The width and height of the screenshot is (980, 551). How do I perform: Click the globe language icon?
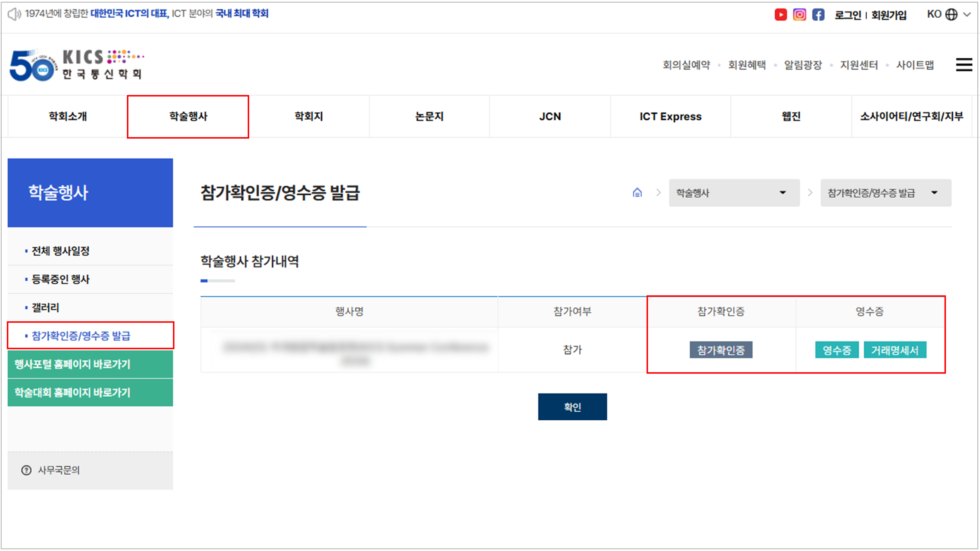[951, 14]
